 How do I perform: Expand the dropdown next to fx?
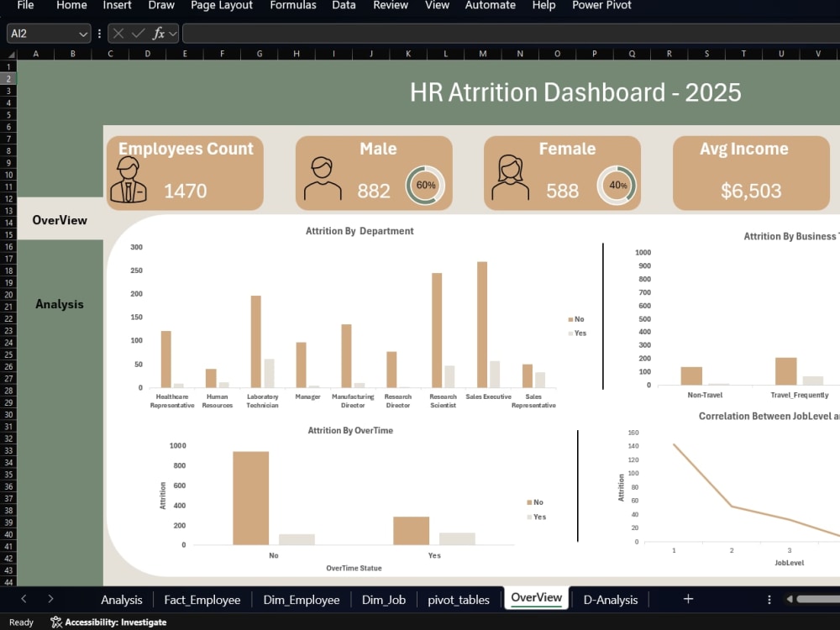coord(172,34)
